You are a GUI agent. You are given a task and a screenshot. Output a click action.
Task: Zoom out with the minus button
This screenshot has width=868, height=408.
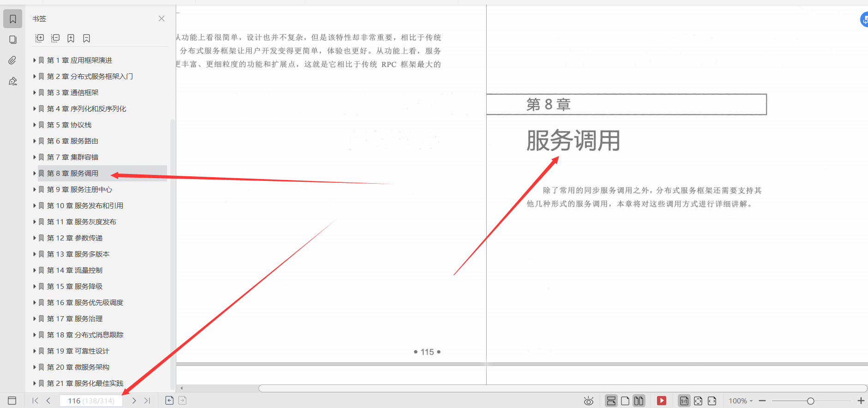click(x=762, y=401)
